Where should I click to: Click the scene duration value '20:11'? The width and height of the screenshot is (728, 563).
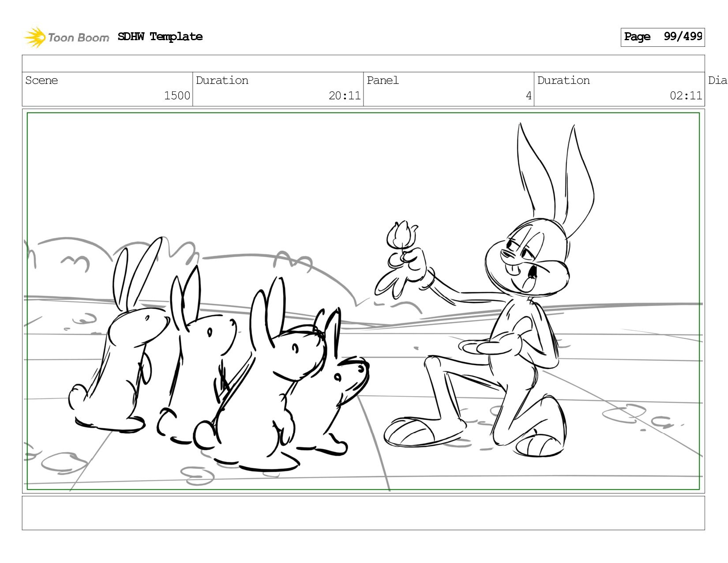pyautogui.click(x=345, y=96)
